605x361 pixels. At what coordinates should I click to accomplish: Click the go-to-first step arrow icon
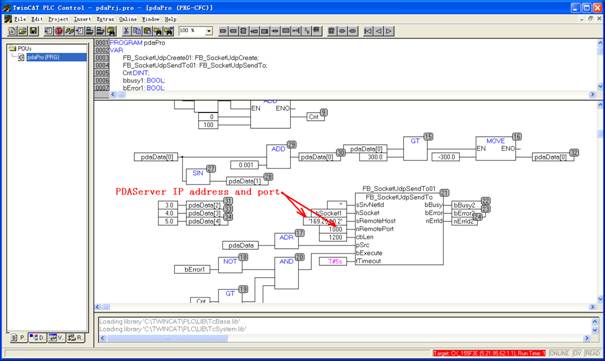(368, 31)
